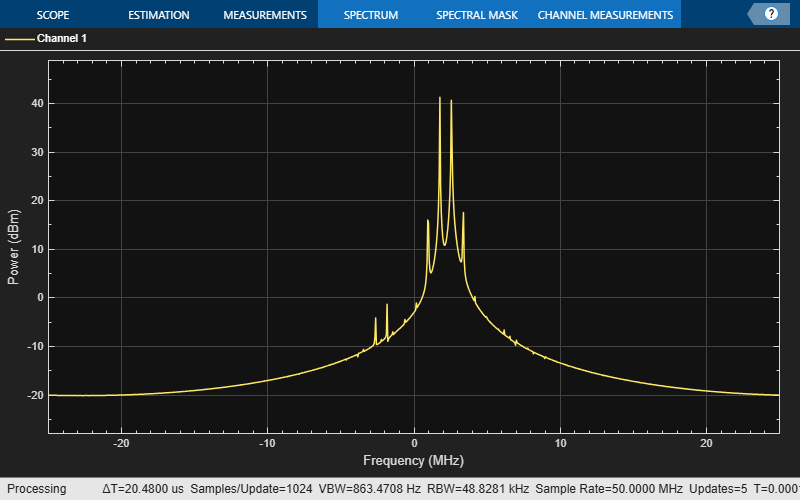Click the Channel 1 legend label
The width and height of the screenshot is (800, 500).
coord(62,39)
